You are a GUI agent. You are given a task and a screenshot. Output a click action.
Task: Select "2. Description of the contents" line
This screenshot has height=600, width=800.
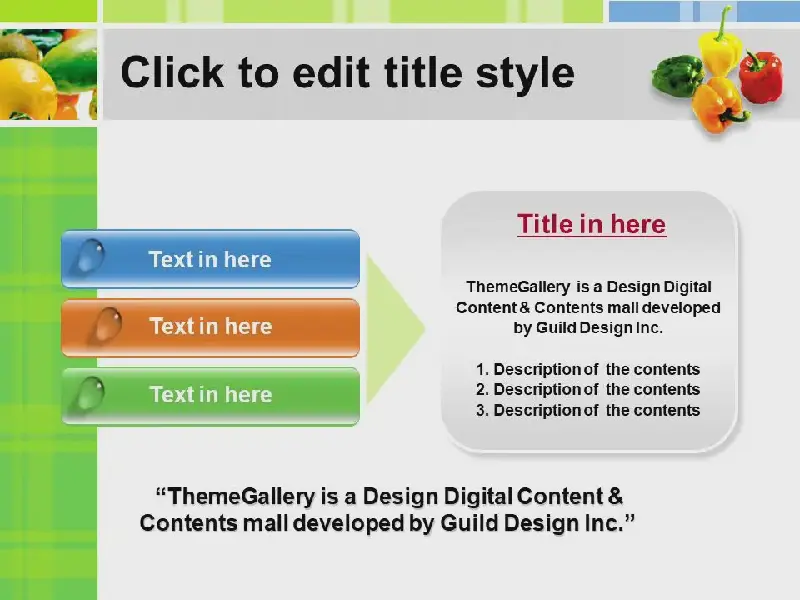pos(588,389)
